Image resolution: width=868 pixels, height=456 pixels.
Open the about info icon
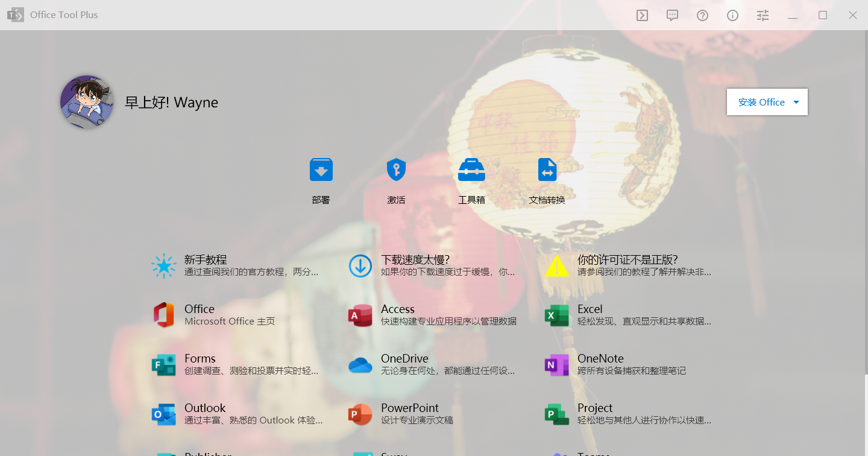pos(733,16)
